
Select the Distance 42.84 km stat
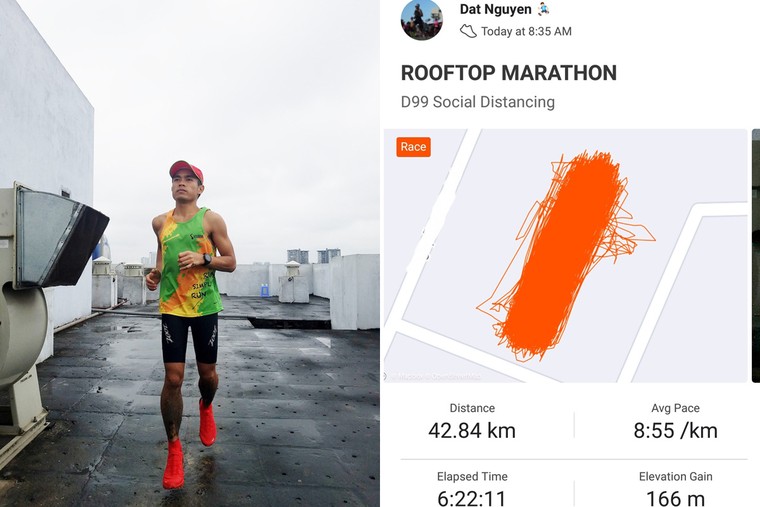click(472, 424)
